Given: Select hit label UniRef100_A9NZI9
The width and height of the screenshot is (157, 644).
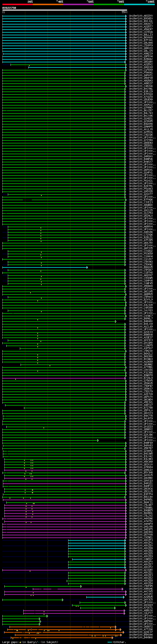Looking at the screenshot, I should tap(141, 54).
